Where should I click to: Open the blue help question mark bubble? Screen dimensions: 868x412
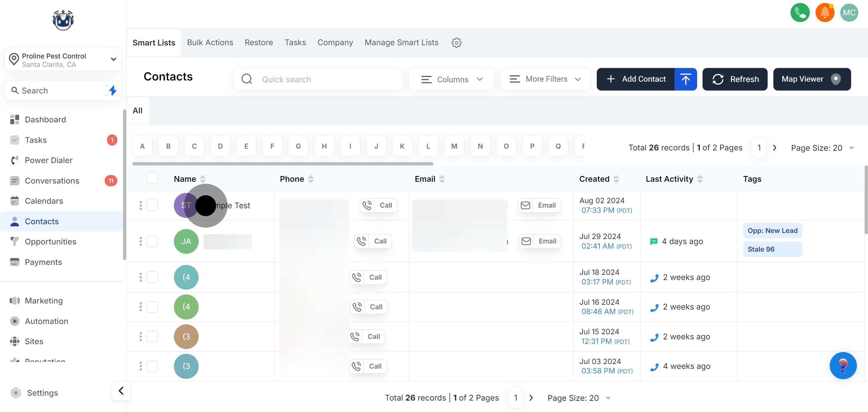pos(843,366)
